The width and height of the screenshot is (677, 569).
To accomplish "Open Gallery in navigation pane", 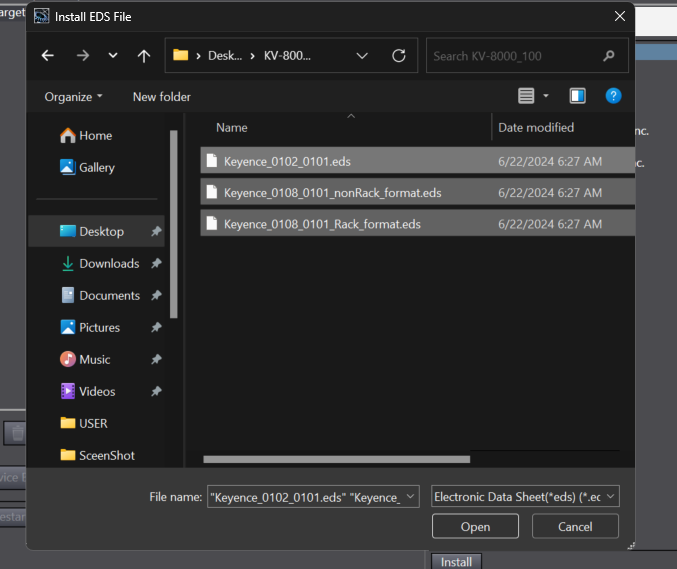I will 87,168.
